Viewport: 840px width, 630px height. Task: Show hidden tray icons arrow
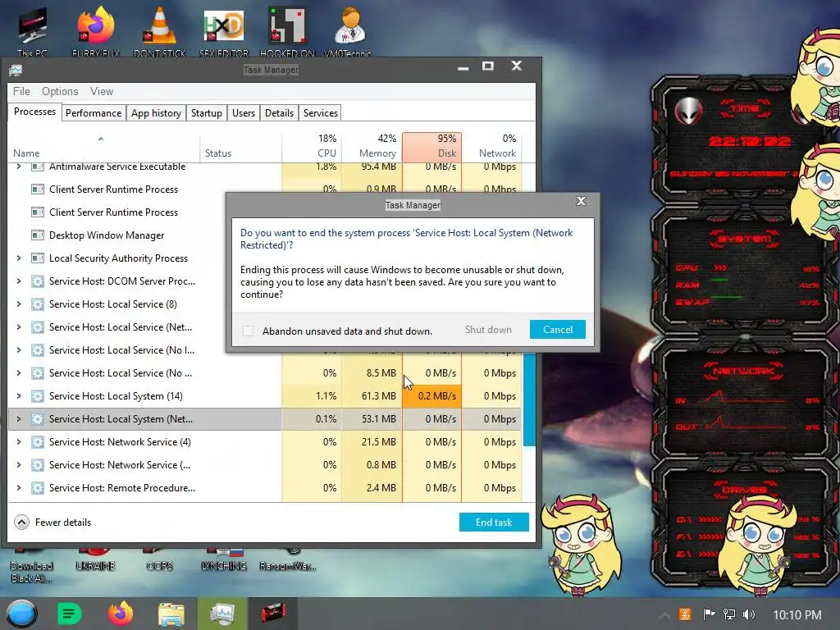coord(664,615)
